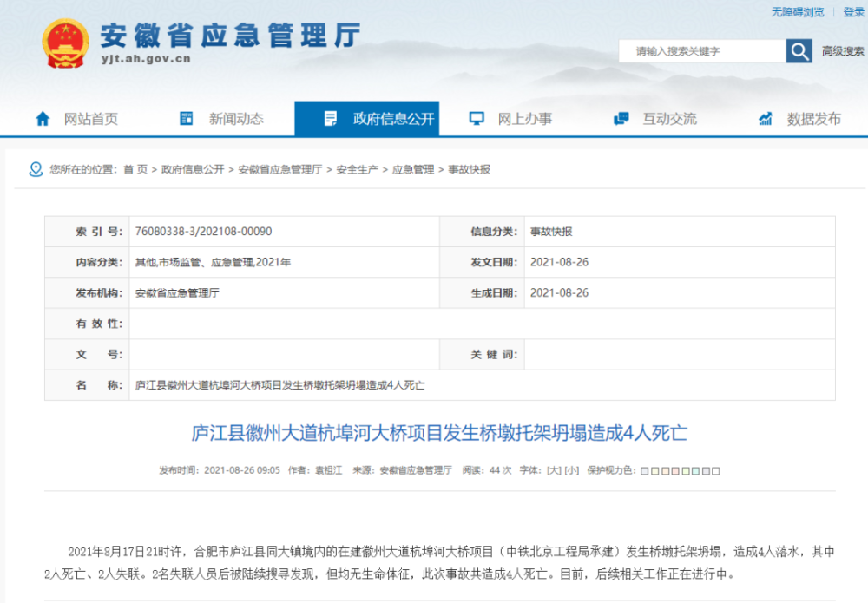Open the 高级搜索 advanced search link
This screenshot has height=603, width=868.
coord(843,51)
